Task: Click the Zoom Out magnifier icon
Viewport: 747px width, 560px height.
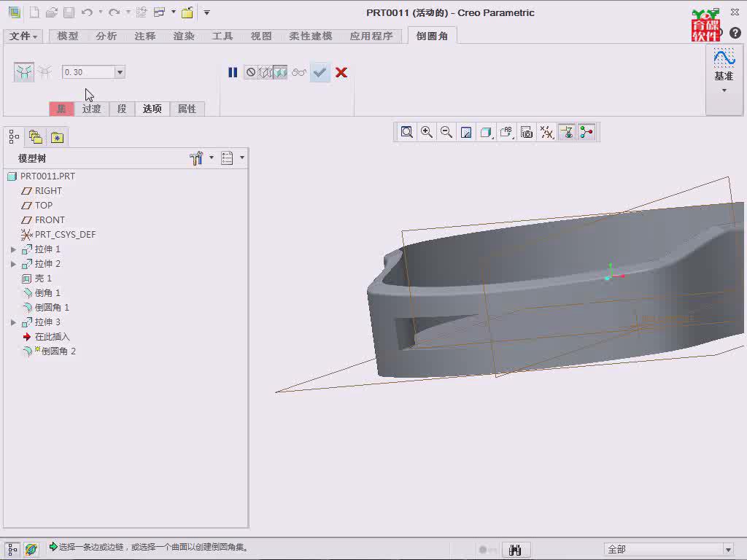Action: (446, 132)
